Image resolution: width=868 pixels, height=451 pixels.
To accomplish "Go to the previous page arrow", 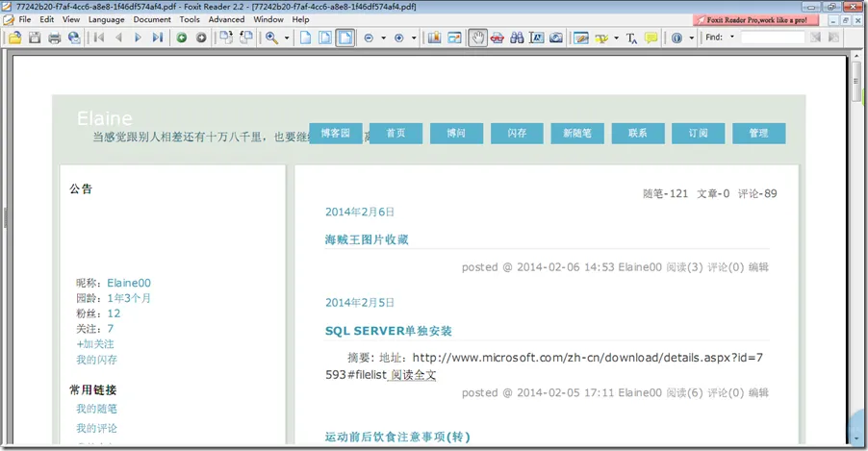I will (118, 38).
